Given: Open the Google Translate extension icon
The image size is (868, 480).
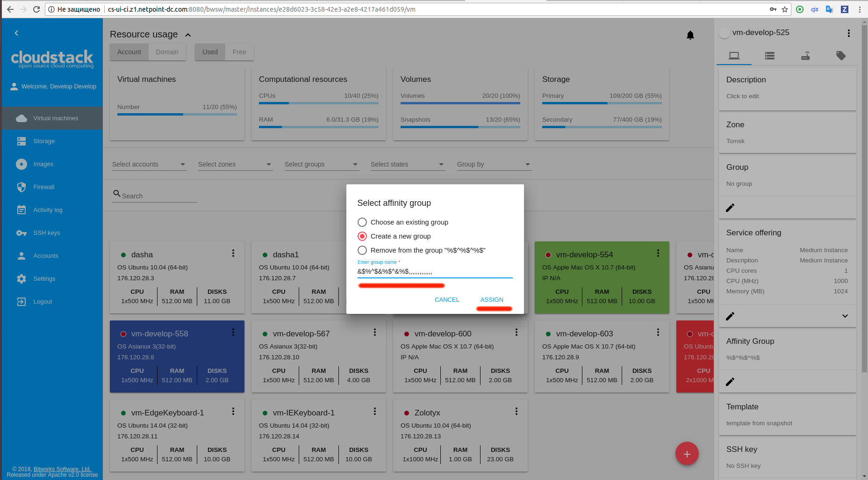Looking at the screenshot, I should 829,9.
